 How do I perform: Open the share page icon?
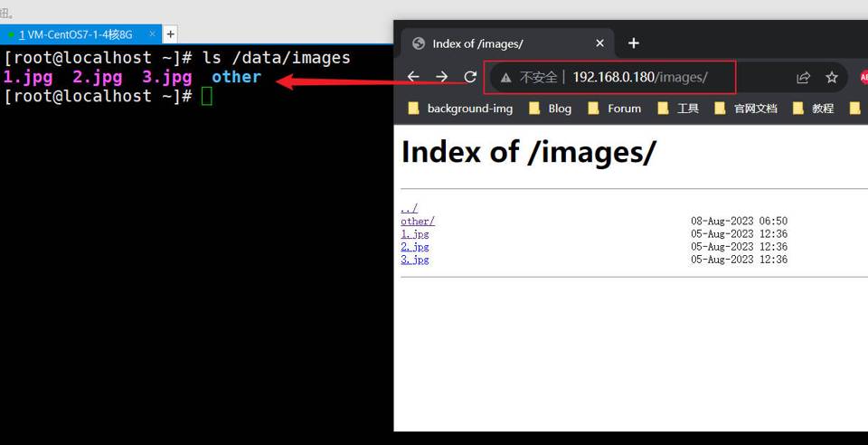(x=803, y=78)
